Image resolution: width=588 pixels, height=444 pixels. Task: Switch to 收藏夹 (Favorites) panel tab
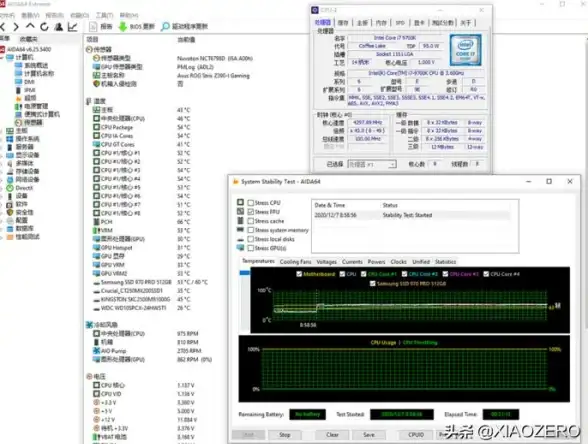[x=28, y=39]
